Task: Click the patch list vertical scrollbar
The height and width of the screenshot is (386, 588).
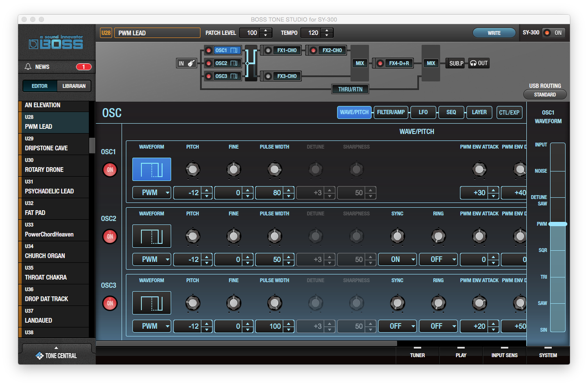Action: point(92,145)
